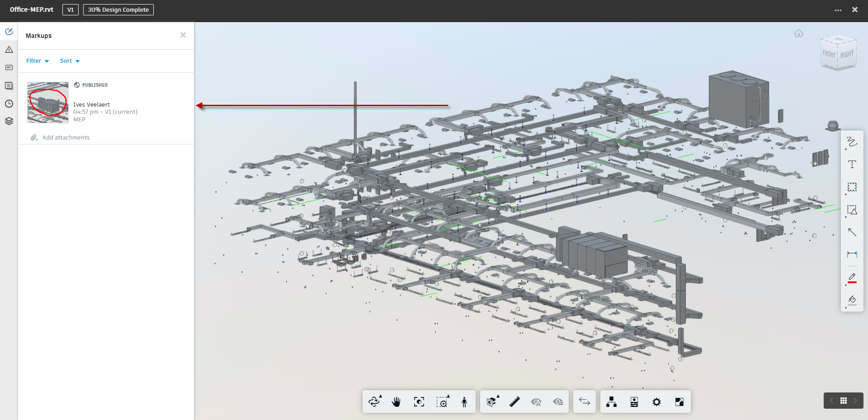
Task: Open Ives Veelaert's markup thumbnail
Action: [x=47, y=103]
